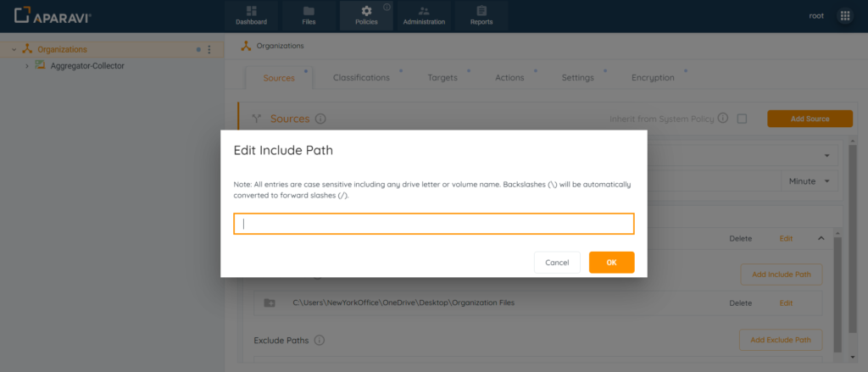
Task: Cancel the Edit Include Path dialog
Action: coord(557,263)
